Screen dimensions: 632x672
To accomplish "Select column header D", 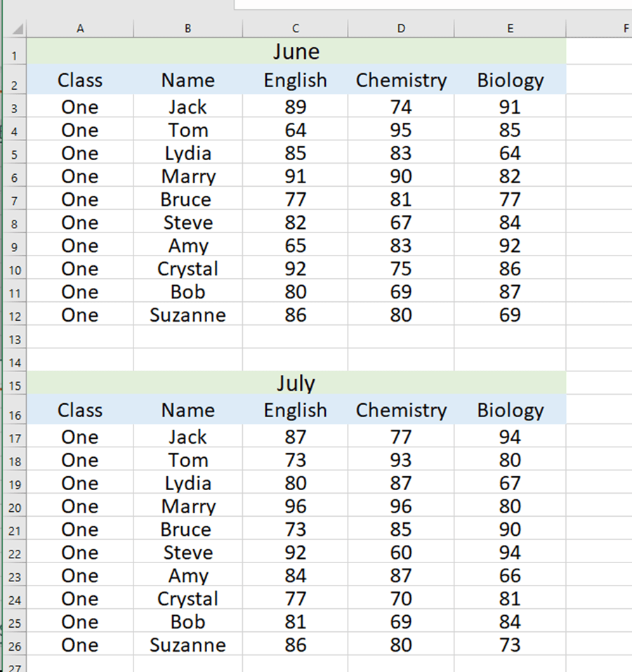I will coord(401,28).
